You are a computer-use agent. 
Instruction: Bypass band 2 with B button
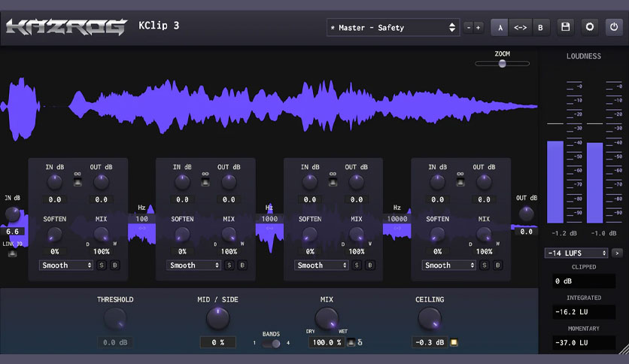coord(242,265)
